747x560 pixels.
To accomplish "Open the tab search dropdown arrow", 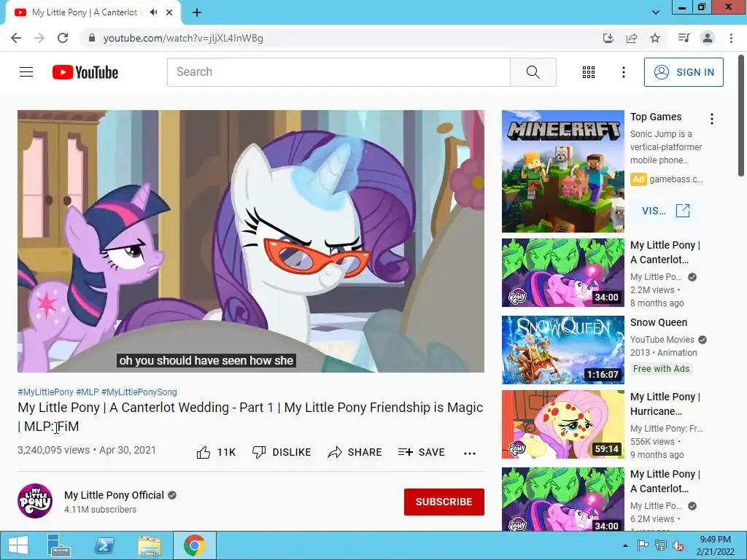I will pos(656,12).
